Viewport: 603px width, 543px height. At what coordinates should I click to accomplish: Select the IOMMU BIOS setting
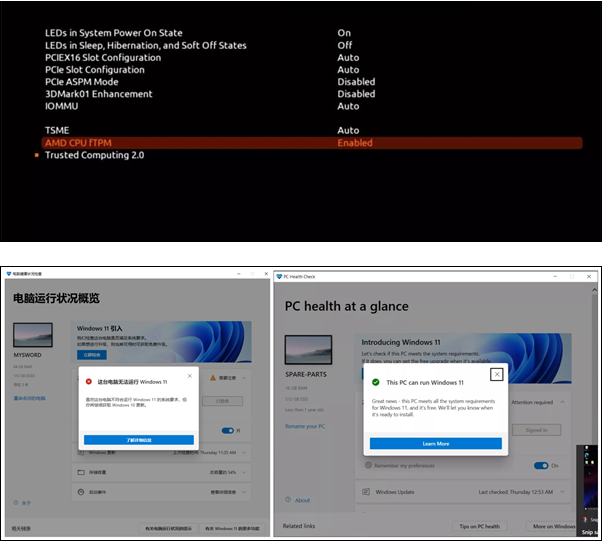click(x=62, y=106)
